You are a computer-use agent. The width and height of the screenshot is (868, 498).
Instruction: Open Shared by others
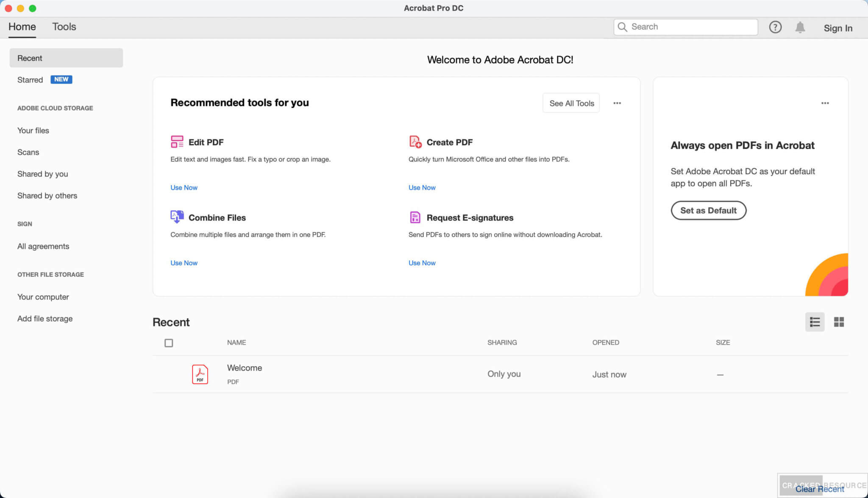47,195
